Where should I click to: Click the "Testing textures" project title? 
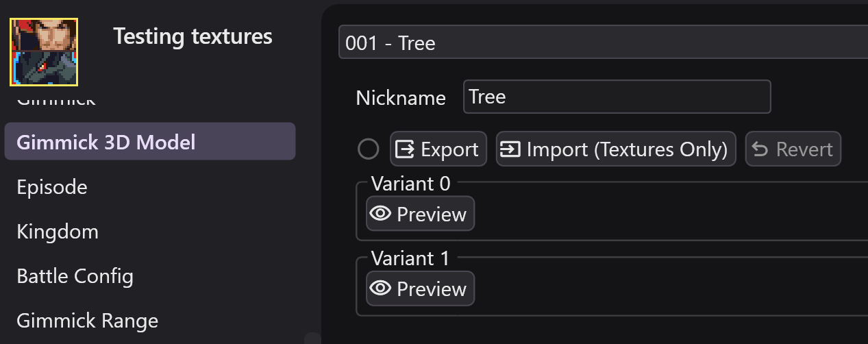tap(193, 36)
